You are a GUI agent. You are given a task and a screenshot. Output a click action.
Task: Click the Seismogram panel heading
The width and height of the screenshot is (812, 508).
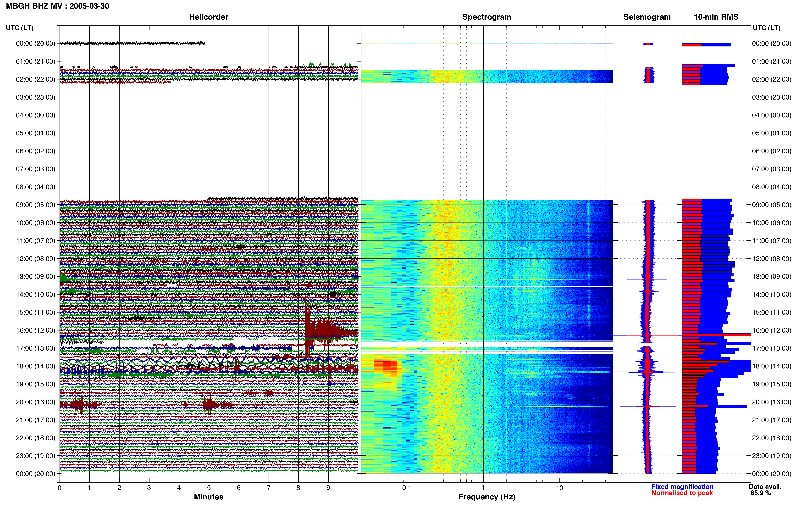pos(647,17)
